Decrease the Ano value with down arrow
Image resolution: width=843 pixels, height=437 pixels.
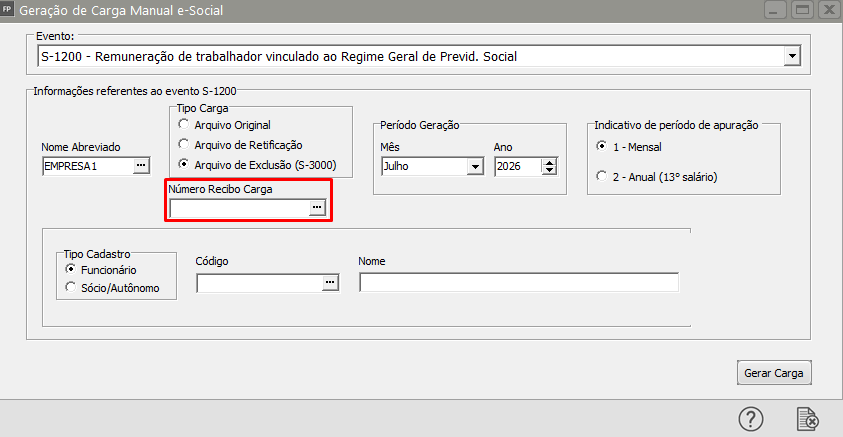[x=549, y=171]
